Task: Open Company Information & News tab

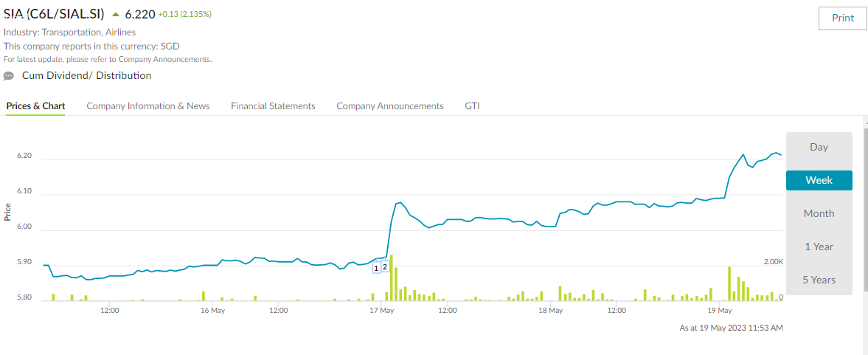Action: 147,106
